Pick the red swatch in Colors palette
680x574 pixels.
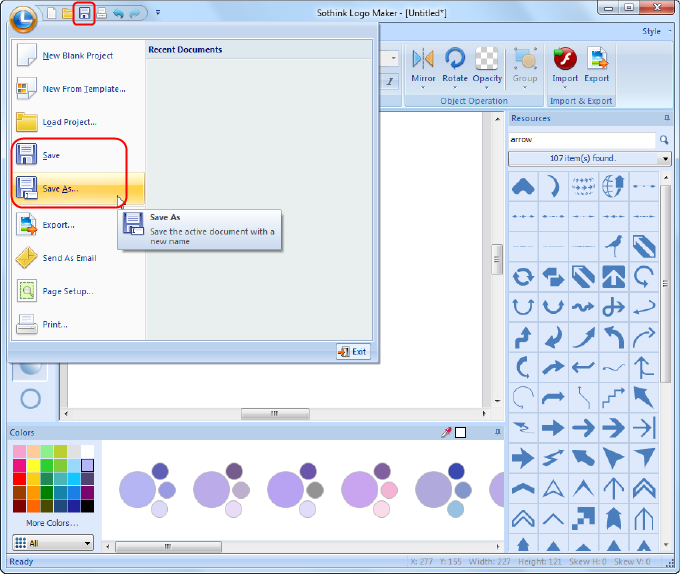(x=20, y=479)
